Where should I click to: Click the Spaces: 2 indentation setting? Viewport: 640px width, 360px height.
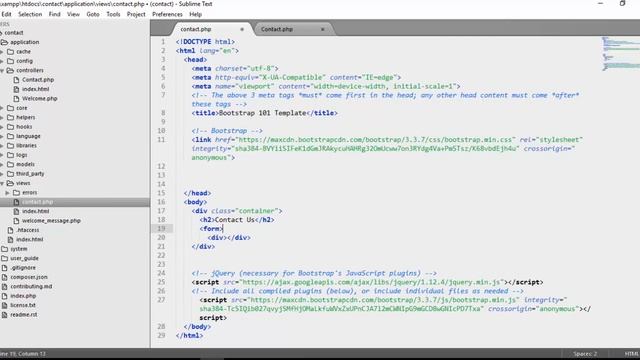pyautogui.click(x=585, y=354)
